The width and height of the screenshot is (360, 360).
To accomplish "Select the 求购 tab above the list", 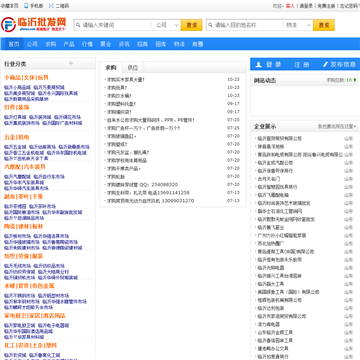I will click(111, 68).
